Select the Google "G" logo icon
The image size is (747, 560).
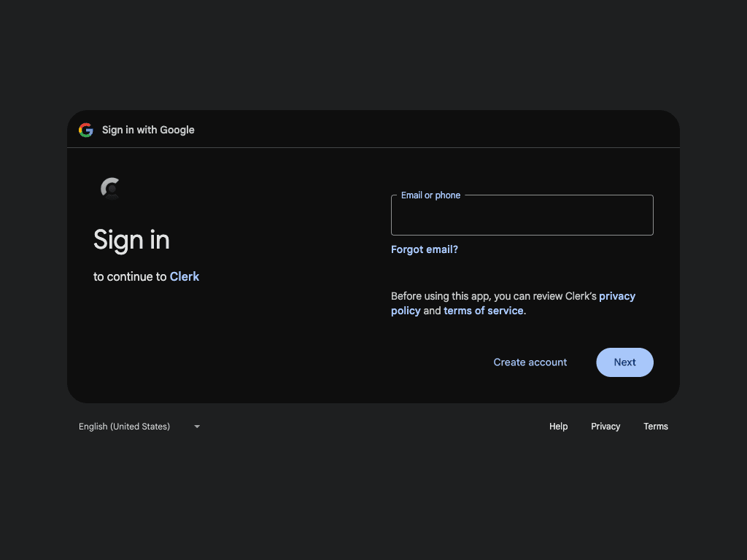85,130
